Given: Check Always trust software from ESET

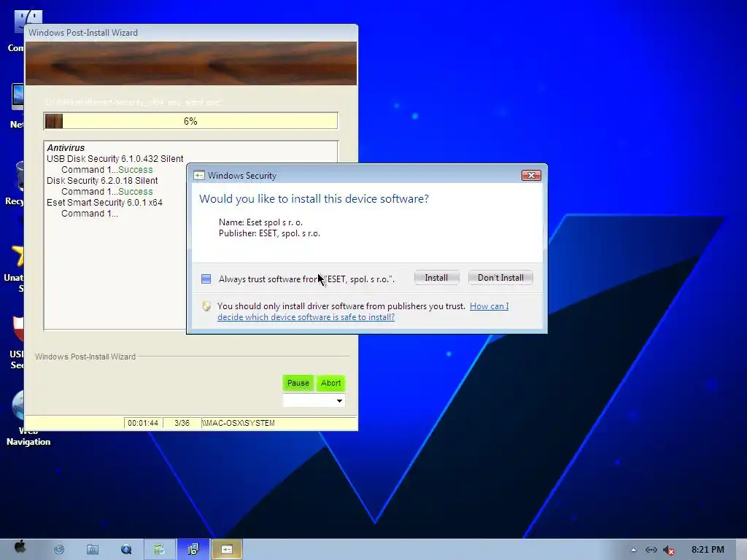Looking at the screenshot, I should (x=206, y=279).
